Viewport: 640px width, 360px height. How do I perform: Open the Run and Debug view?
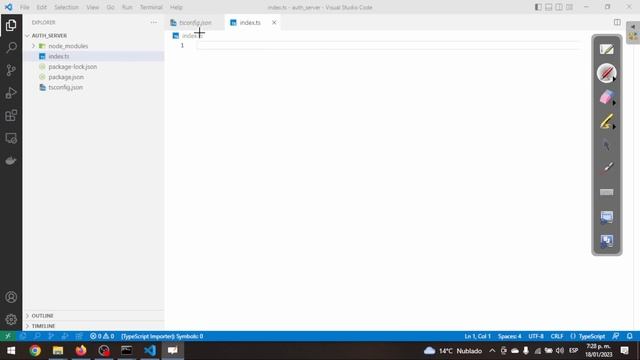(x=11, y=93)
